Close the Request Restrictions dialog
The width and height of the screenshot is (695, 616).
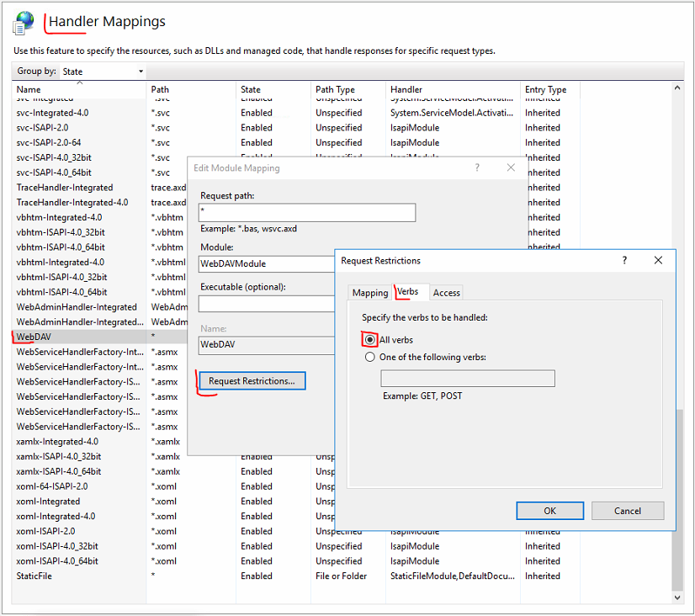(658, 260)
